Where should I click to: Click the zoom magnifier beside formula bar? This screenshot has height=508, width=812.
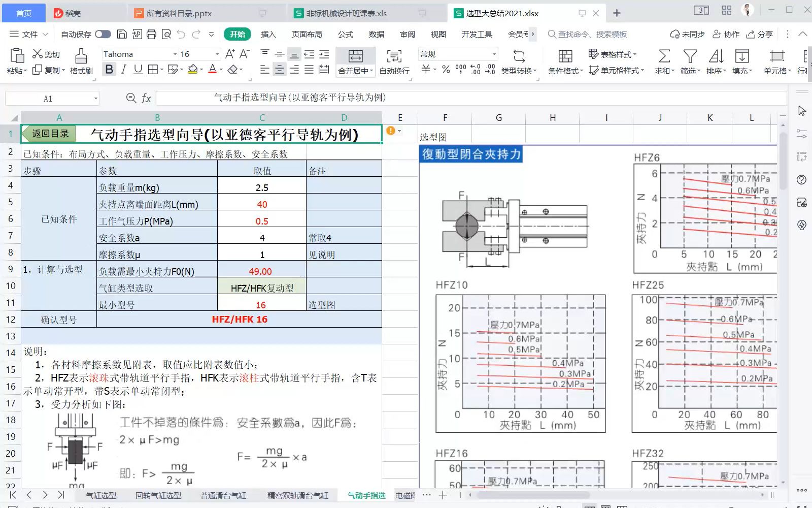click(x=131, y=98)
